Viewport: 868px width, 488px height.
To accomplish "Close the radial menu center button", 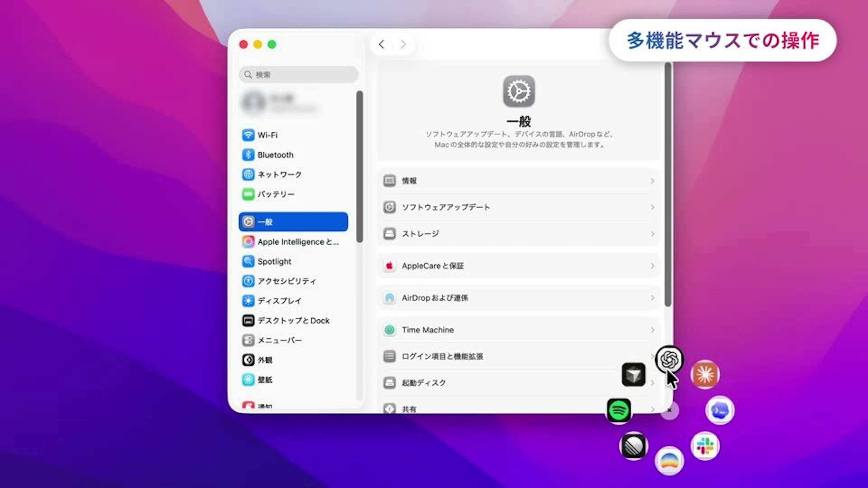I will [670, 410].
